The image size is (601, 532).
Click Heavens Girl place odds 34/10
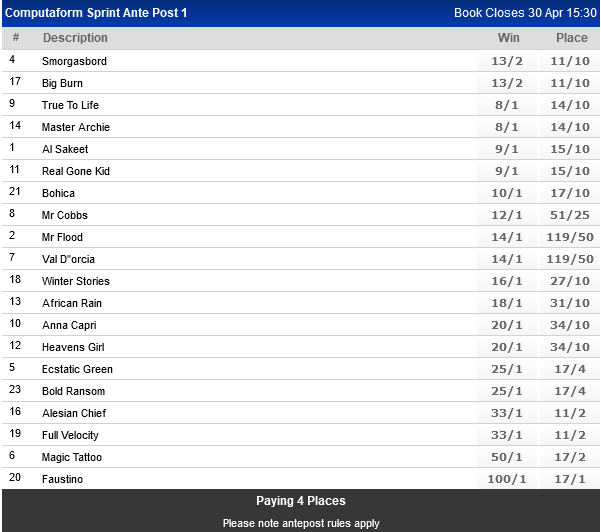[x=571, y=347]
